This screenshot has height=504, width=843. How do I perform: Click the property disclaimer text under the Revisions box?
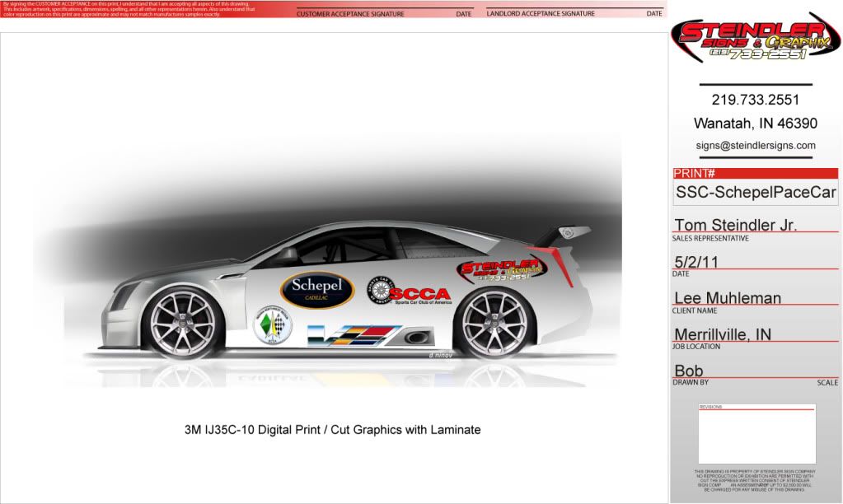[x=756, y=480]
